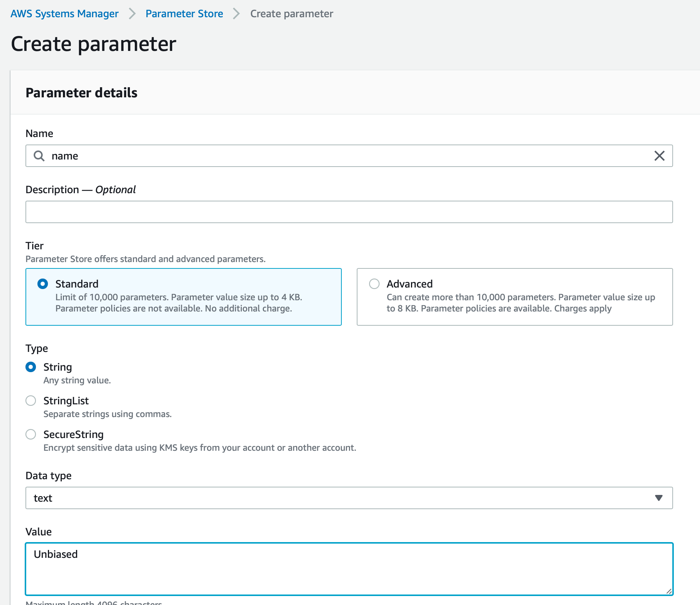Click the Advanced tier description text

(x=521, y=303)
